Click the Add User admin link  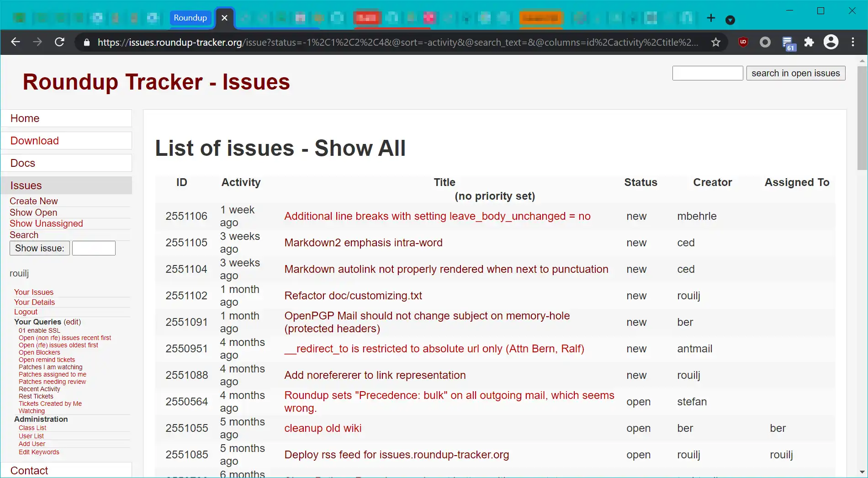32,444
